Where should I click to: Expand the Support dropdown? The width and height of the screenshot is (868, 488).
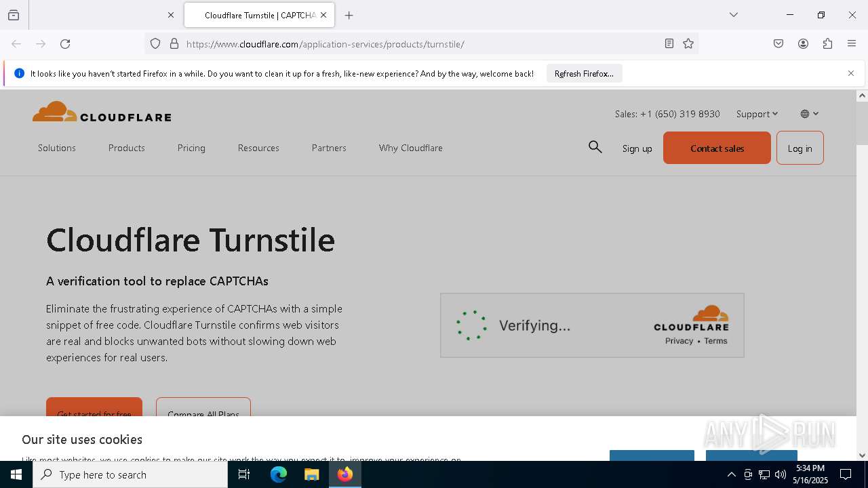(x=757, y=114)
